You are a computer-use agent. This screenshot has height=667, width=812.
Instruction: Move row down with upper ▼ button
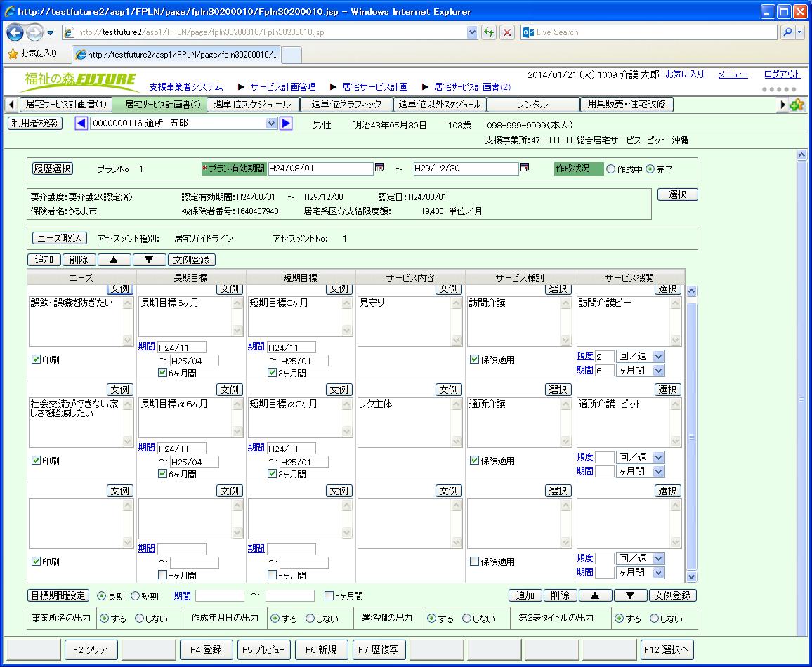(x=149, y=260)
